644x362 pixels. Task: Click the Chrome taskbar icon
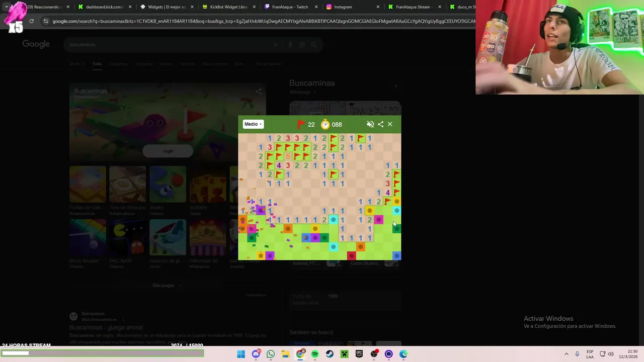tap(300, 354)
